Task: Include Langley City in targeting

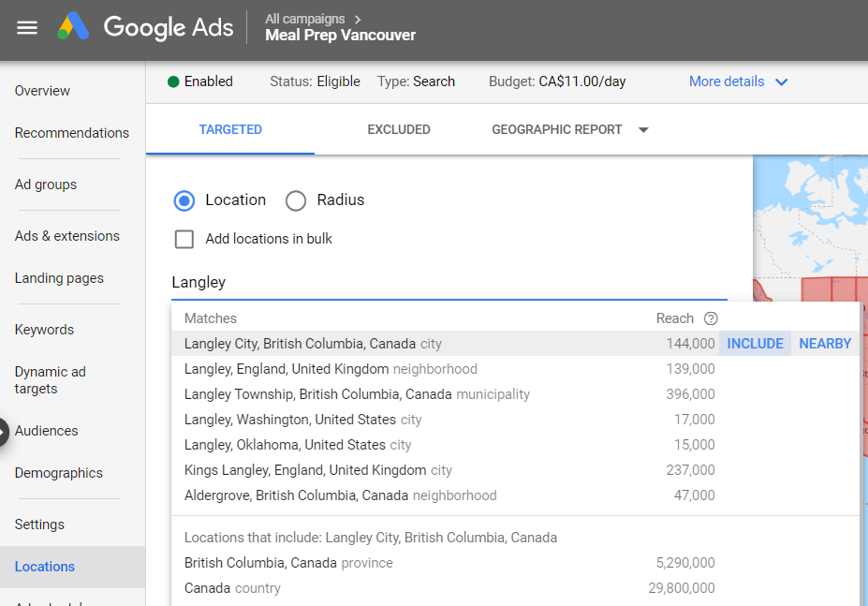Action: pyautogui.click(x=755, y=344)
